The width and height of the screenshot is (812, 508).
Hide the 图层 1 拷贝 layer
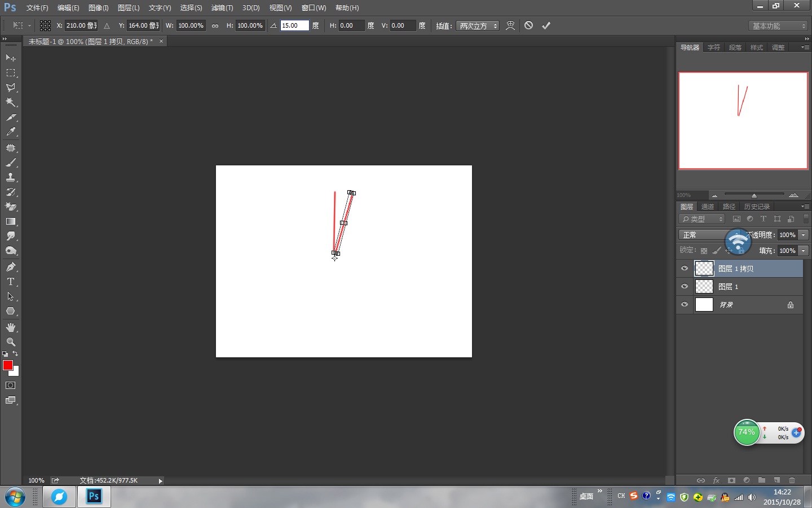(685, 269)
